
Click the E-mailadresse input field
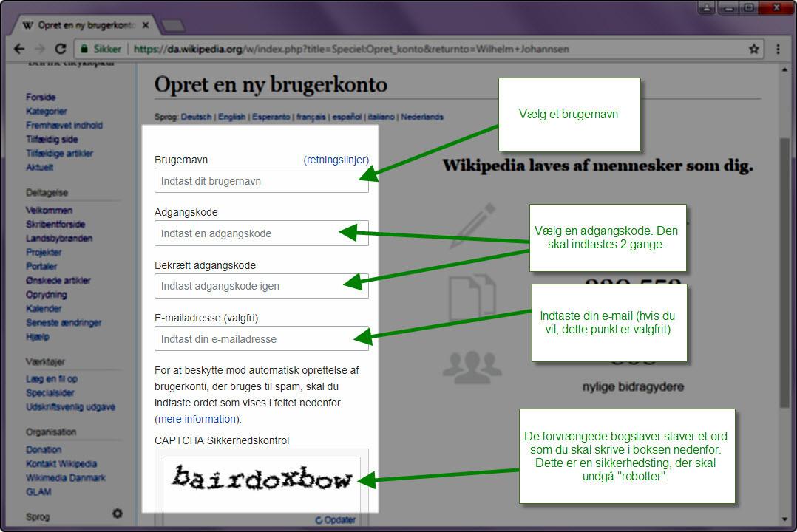261,339
